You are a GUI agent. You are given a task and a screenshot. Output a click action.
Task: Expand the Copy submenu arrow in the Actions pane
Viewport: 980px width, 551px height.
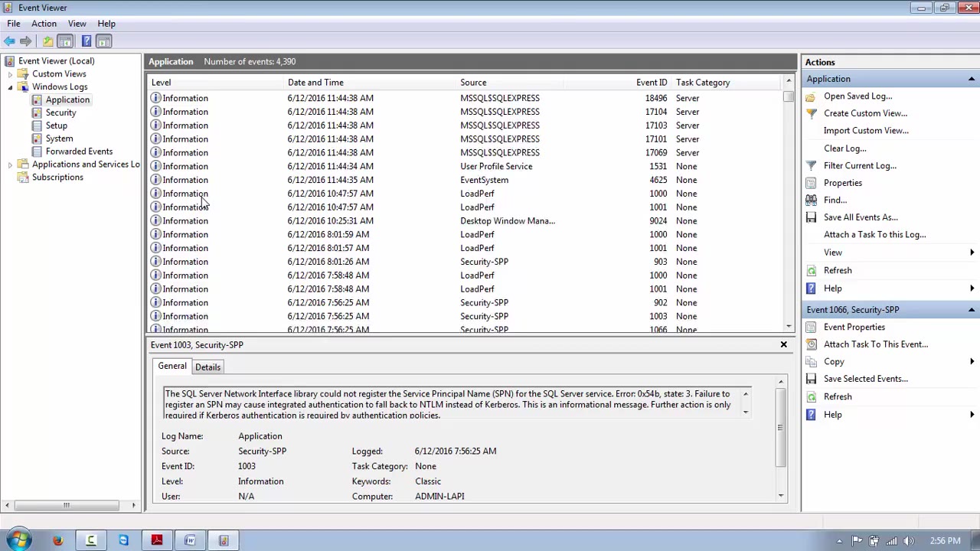tap(972, 362)
